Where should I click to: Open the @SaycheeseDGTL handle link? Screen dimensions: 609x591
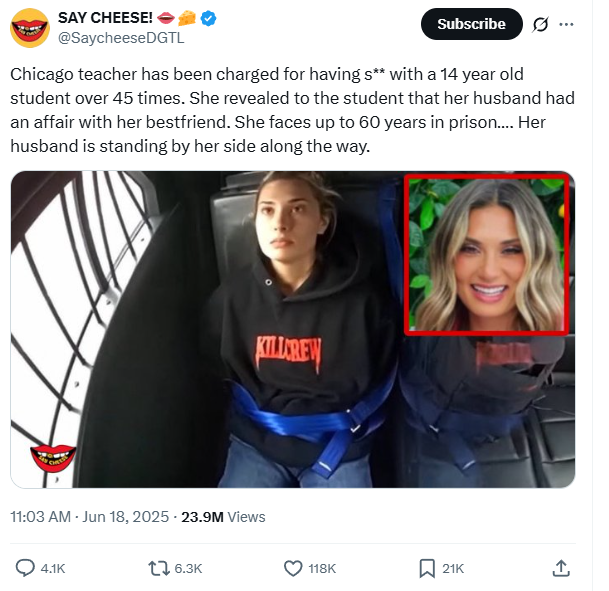[121, 38]
